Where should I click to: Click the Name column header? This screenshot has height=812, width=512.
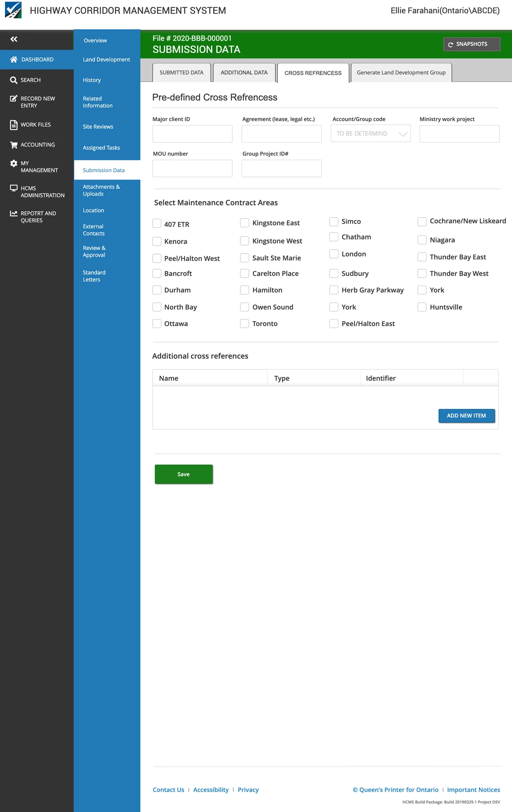[210, 378]
